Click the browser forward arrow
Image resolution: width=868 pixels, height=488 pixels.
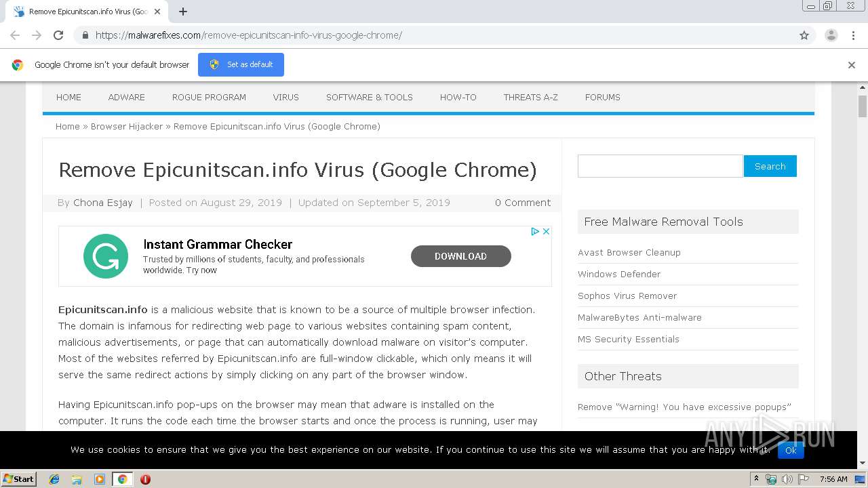point(37,35)
